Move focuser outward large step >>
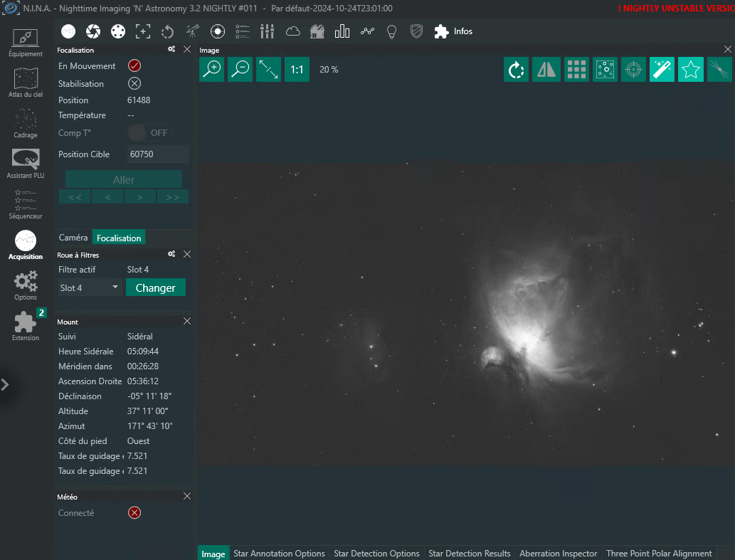This screenshot has width=735, height=560. (173, 197)
